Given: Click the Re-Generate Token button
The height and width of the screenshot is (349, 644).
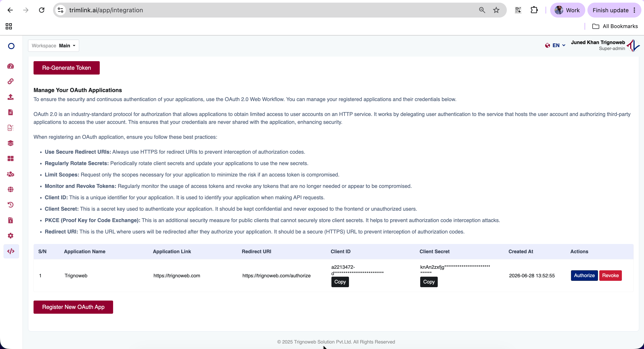Looking at the screenshot, I should 66,68.
